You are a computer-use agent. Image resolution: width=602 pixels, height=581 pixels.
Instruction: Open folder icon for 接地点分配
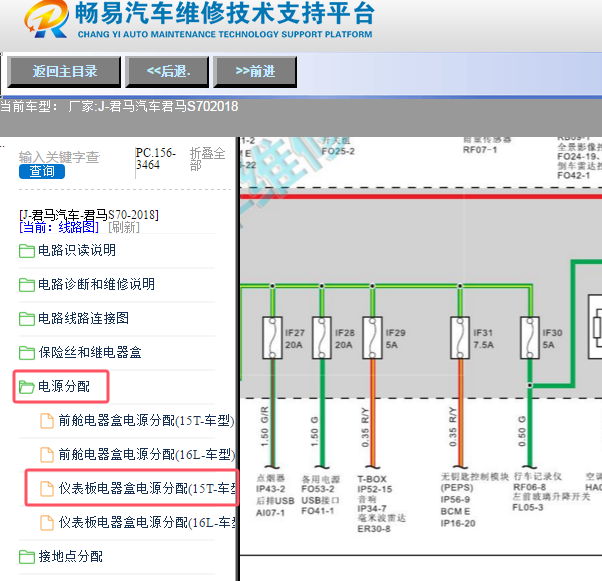(x=27, y=557)
